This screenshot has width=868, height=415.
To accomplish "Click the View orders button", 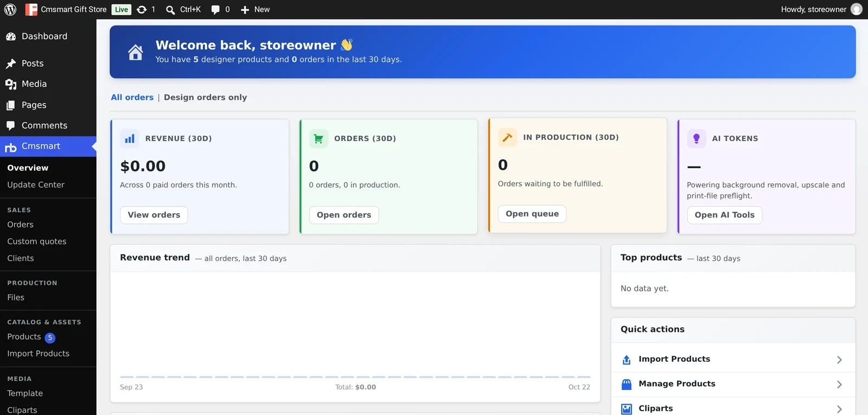I will 154,215.
